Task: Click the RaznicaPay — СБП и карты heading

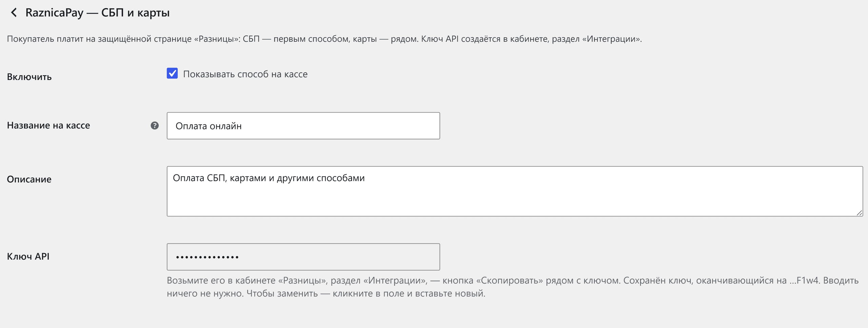Action: coord(98,13)
